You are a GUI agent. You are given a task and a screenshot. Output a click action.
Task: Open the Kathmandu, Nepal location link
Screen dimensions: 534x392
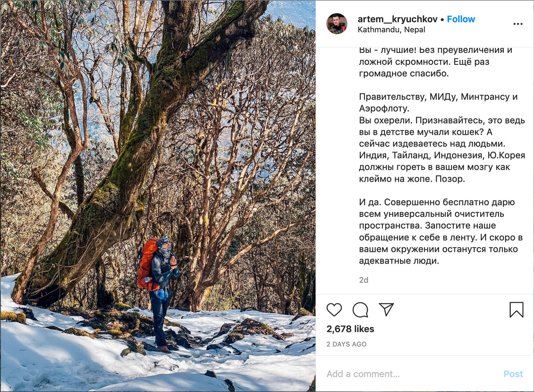pos(392,30)
